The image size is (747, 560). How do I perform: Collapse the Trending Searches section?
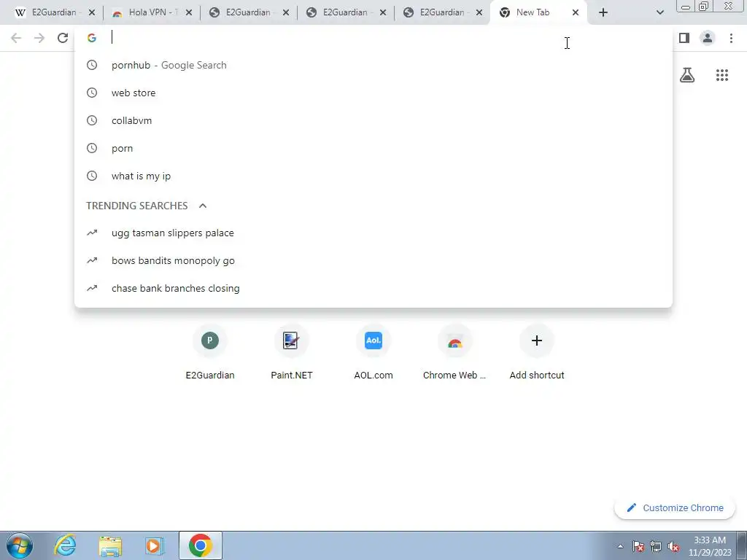(x=203, y=206)
